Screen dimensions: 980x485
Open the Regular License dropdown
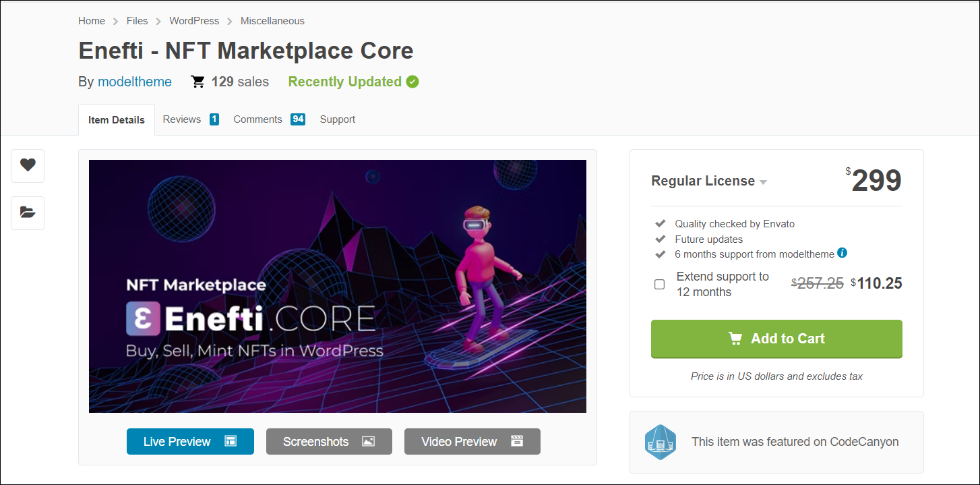tap(709, 181)
